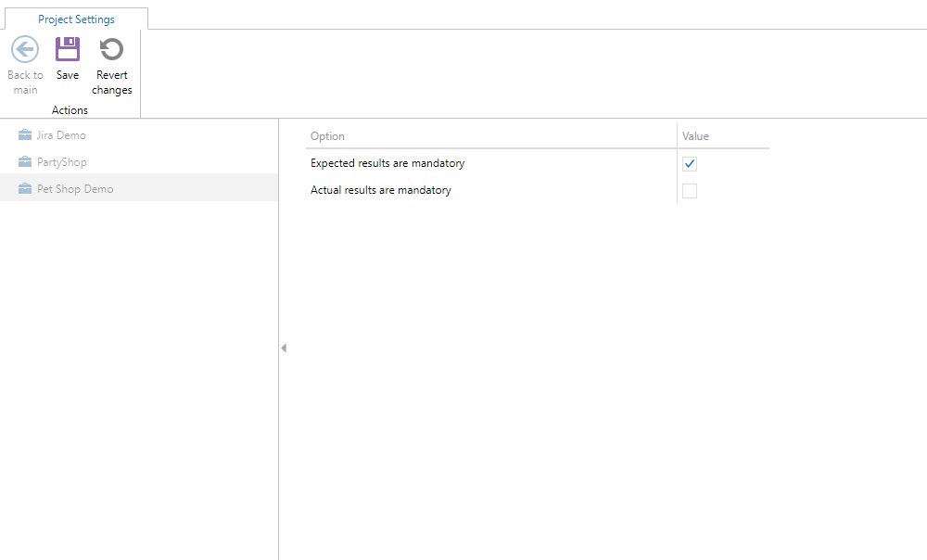
Task: Collapse the project list panel arrow
Action: coord(284,348)
